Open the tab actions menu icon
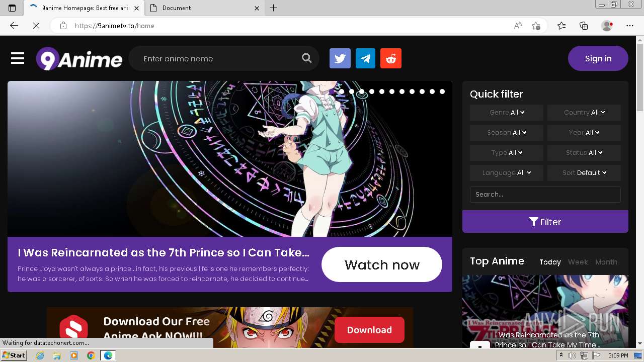Image resolution: width=644 pixels, height=362 pixels. [12, 8]
